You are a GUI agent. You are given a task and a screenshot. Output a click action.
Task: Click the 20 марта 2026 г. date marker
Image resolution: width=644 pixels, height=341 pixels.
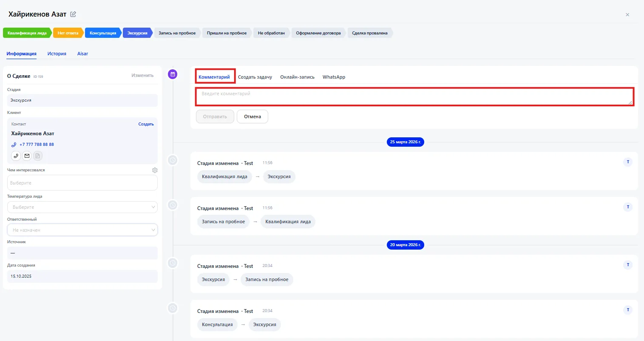point(406,245)
